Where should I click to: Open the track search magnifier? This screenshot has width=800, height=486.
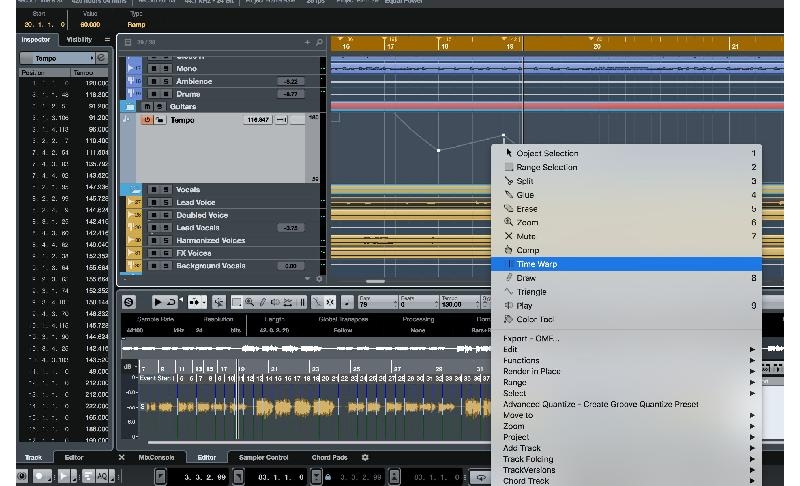click(319, 42)
